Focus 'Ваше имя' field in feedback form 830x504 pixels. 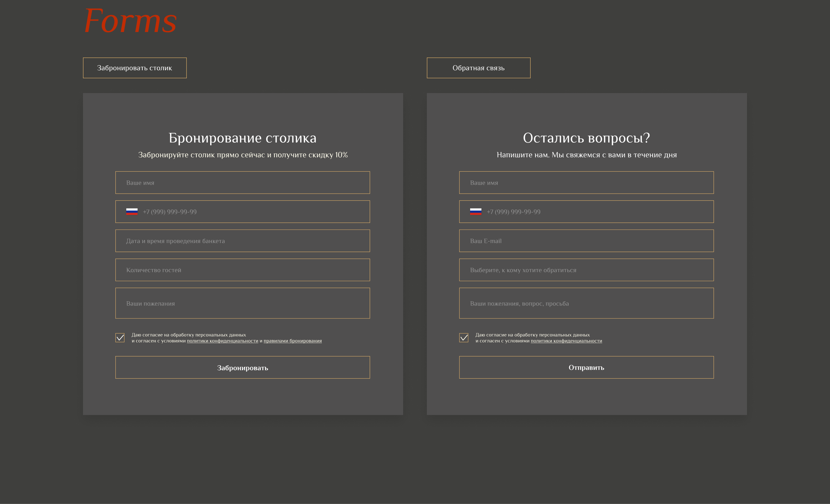tap(586, 183)
